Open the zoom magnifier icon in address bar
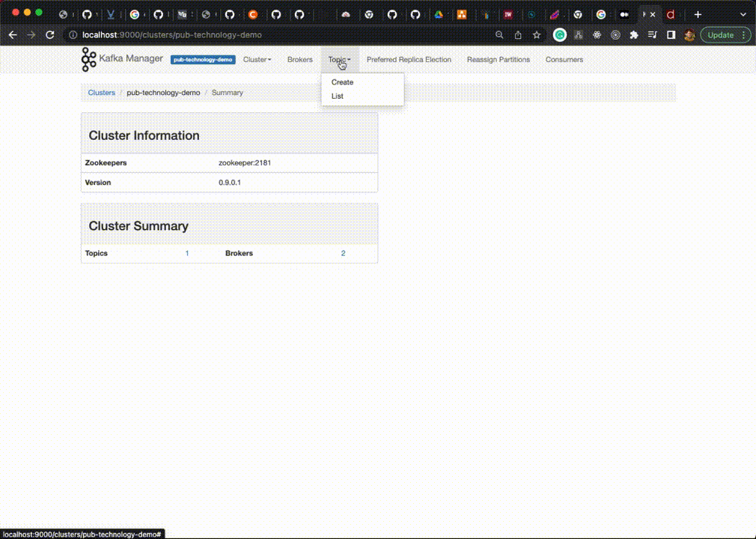This screenshot has width=756, height=539. [x=499, y=34]
